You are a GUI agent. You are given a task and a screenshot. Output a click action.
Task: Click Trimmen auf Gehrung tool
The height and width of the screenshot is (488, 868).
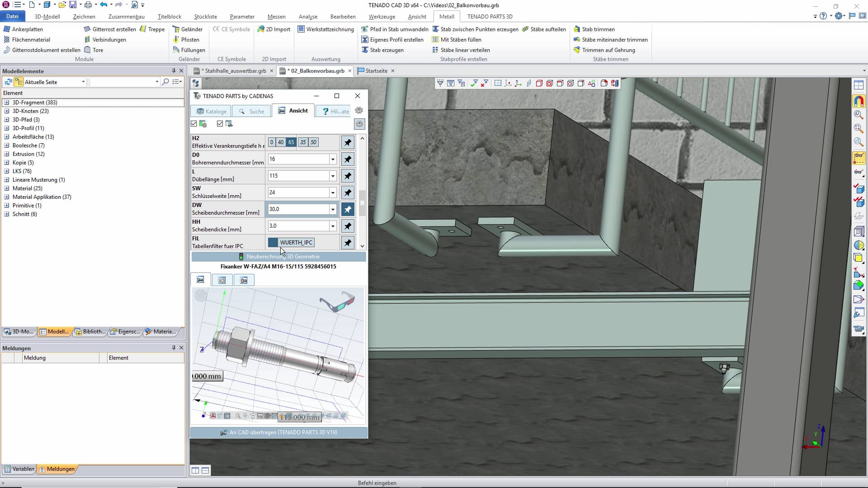[604, 50]
